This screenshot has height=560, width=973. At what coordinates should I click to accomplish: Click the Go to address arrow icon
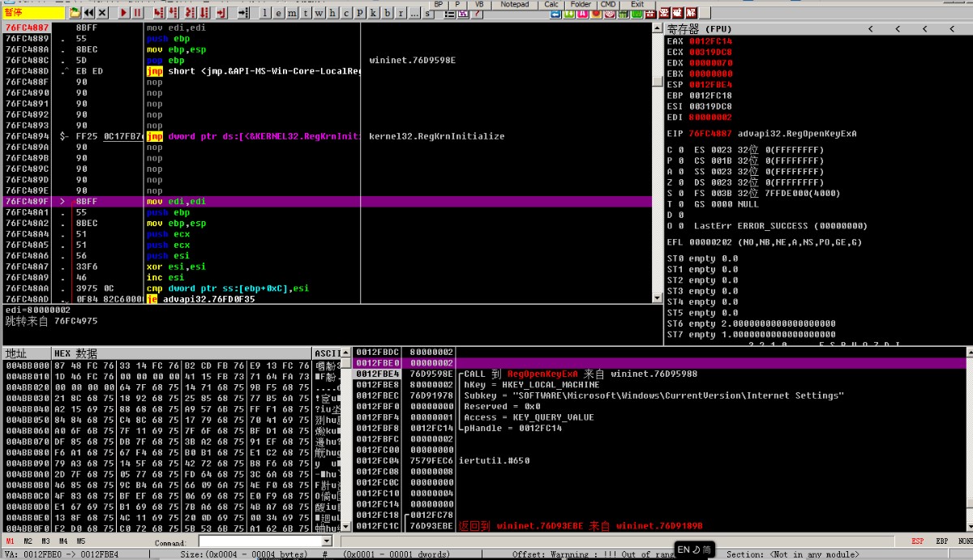pyautogui.click(x=243, y=13)
